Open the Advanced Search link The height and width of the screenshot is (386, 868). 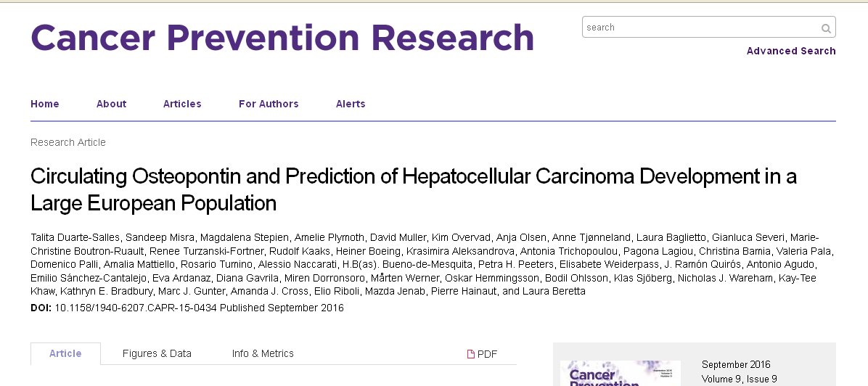tap(791, 51)
